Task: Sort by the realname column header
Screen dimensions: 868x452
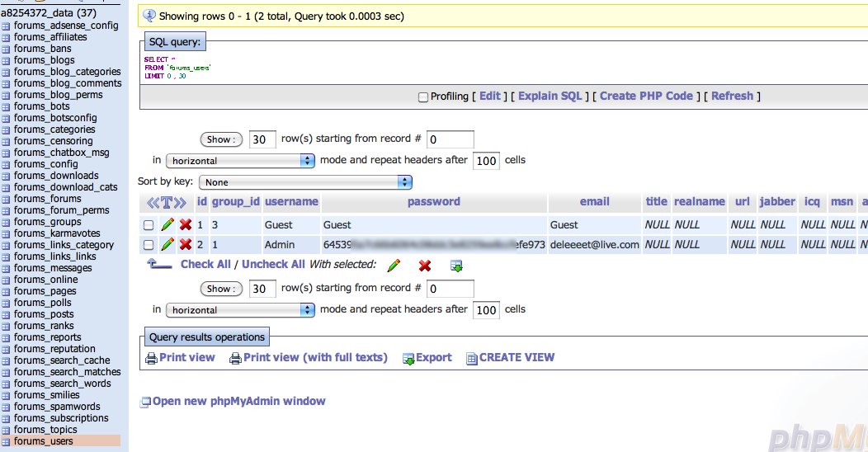Action: [700, 201]
